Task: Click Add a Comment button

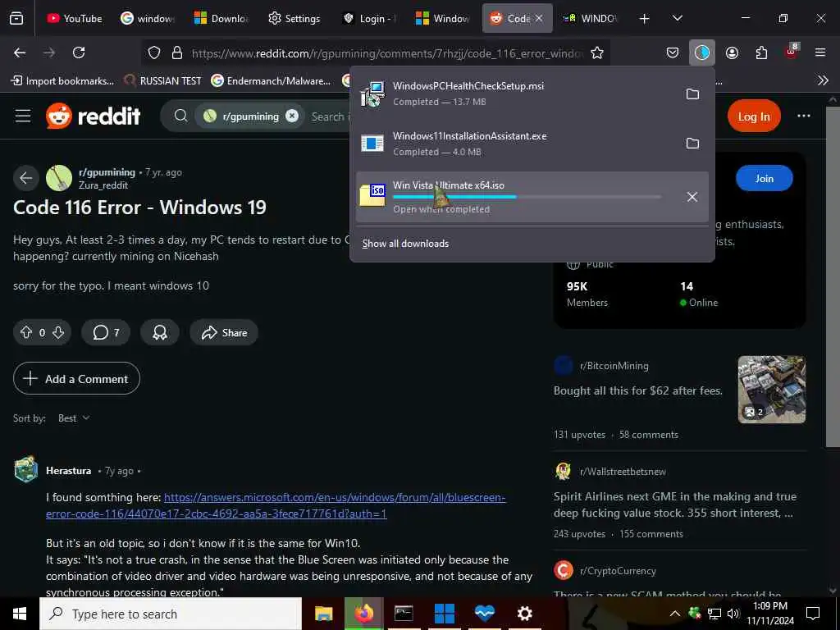Action: tap(76, 379)
